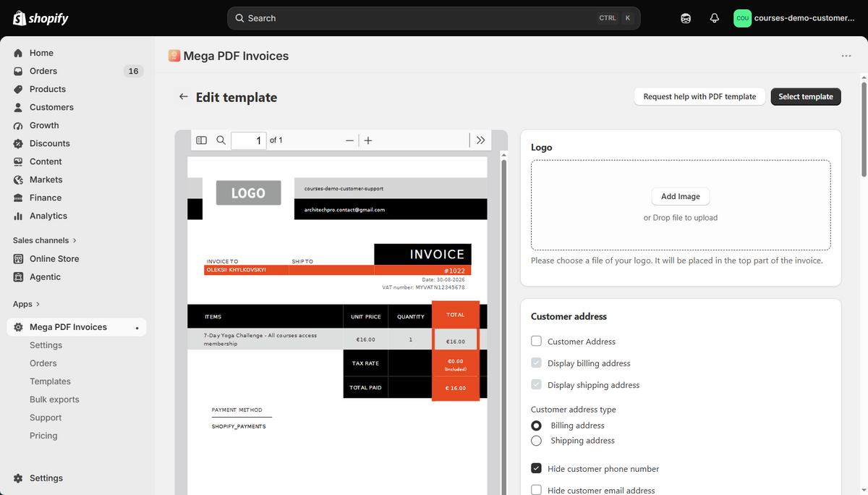
Task: Expand the Apps section
Action: (27, 304)
